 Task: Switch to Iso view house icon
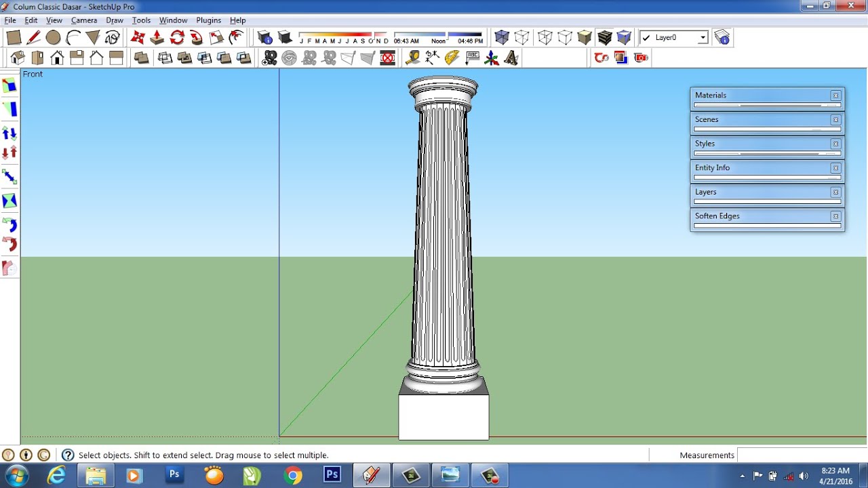coord(18,58)
